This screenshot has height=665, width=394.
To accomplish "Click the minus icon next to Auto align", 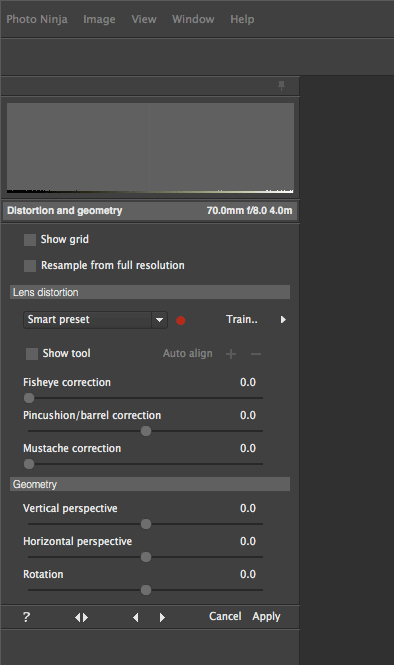I will click(x=256, y=354).
